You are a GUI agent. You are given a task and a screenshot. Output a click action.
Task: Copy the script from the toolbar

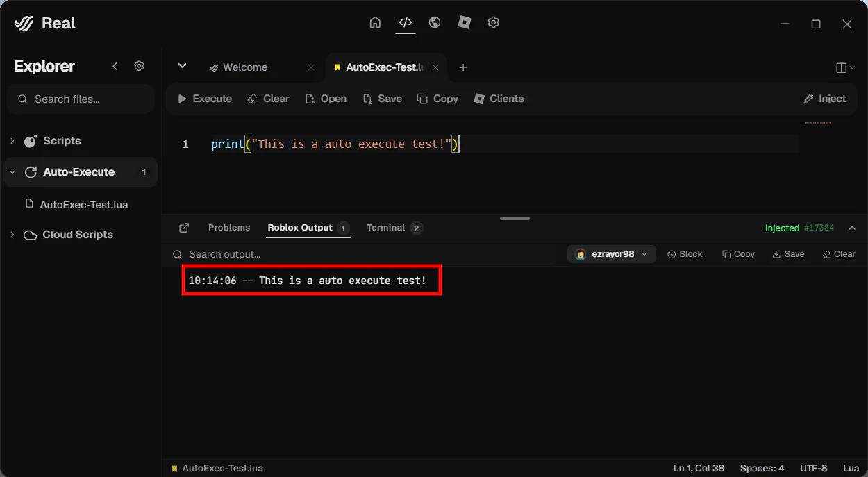pyautogui.click(x=437, y=99)
